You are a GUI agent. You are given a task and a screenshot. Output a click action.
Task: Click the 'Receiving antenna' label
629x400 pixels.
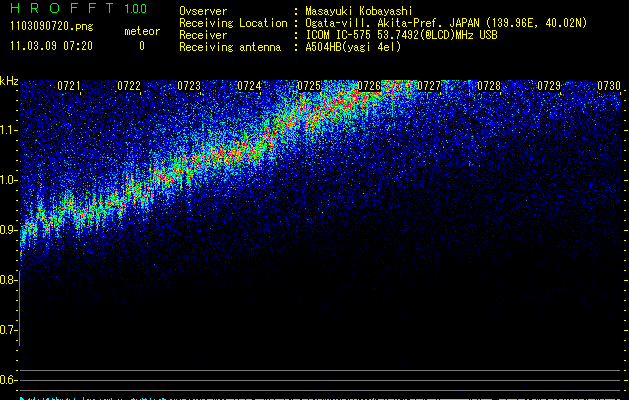[230, 47]
